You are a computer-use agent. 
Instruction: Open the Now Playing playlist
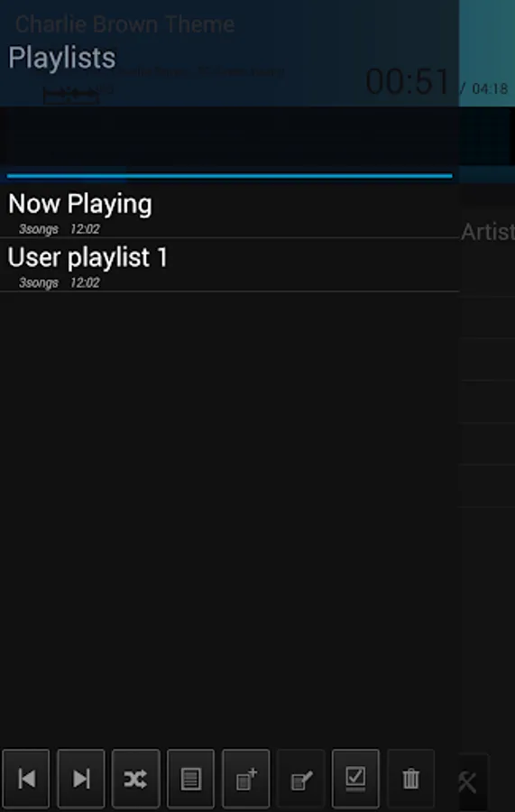pyautogui.click(x=229, y=211)
